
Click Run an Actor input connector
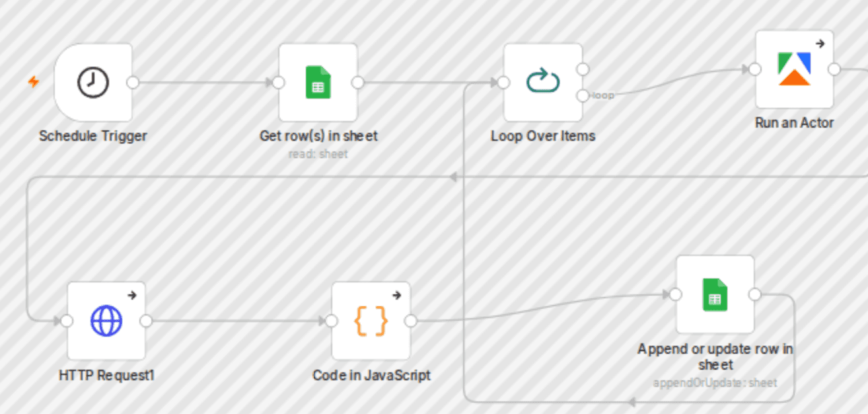756,69
